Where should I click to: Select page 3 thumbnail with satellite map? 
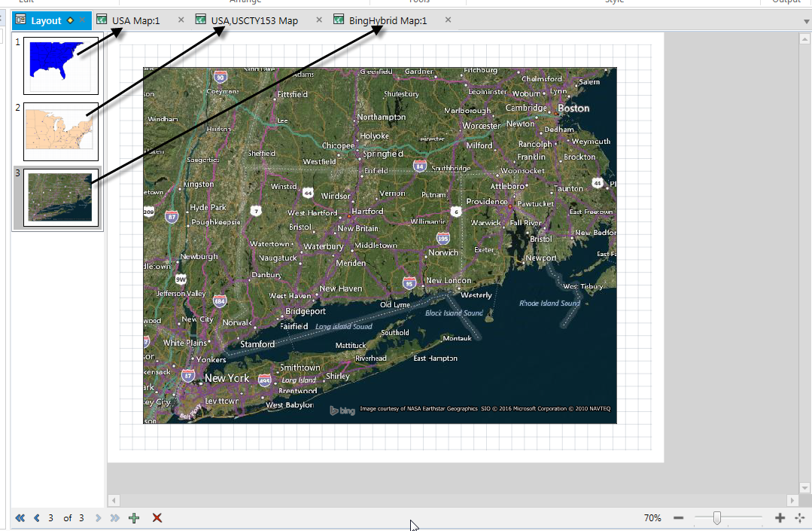61,197
